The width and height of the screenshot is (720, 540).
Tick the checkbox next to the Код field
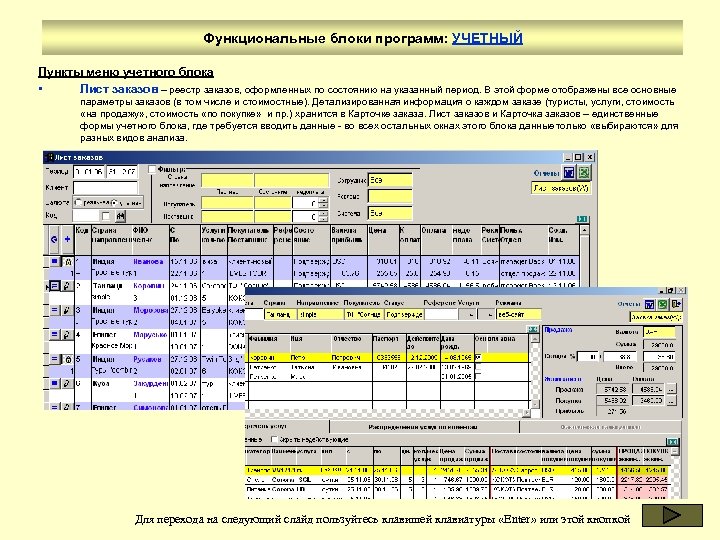pos(106,216)
